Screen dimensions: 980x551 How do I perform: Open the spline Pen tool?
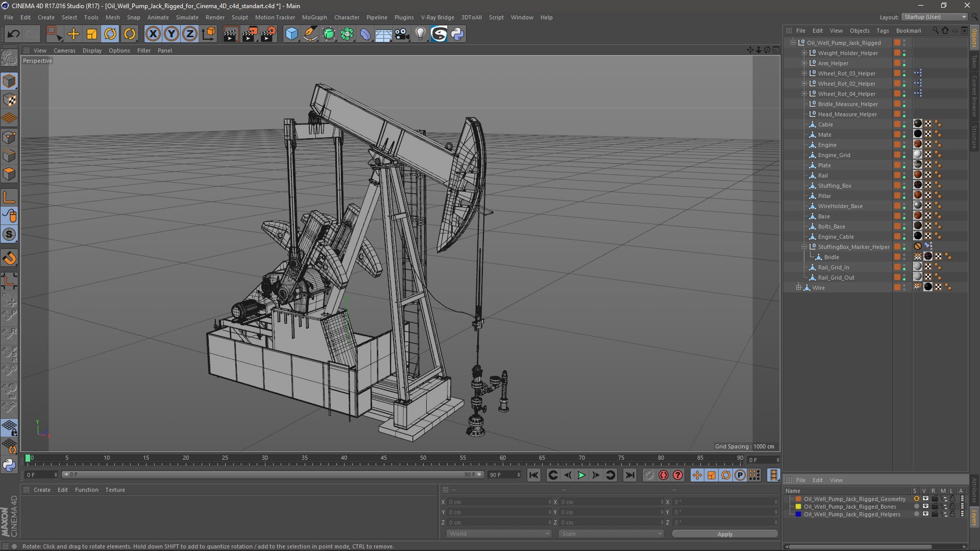point(310,34)
